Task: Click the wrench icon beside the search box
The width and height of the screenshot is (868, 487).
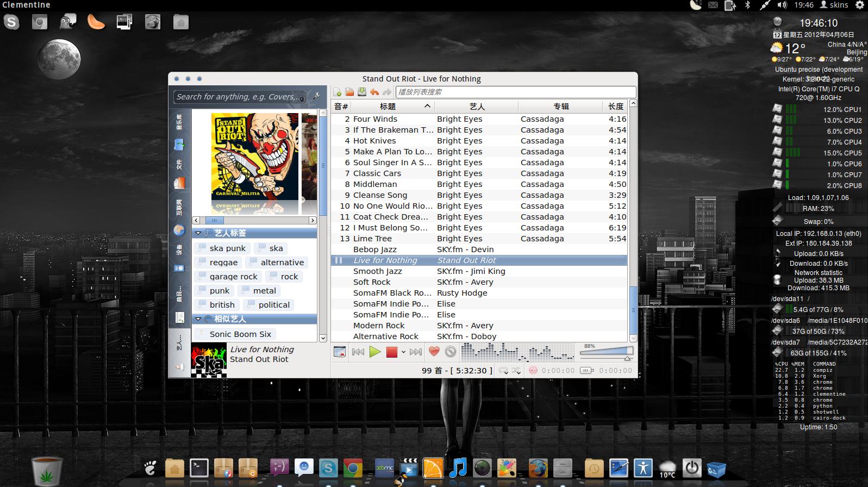Action: [x=316, y=97]
